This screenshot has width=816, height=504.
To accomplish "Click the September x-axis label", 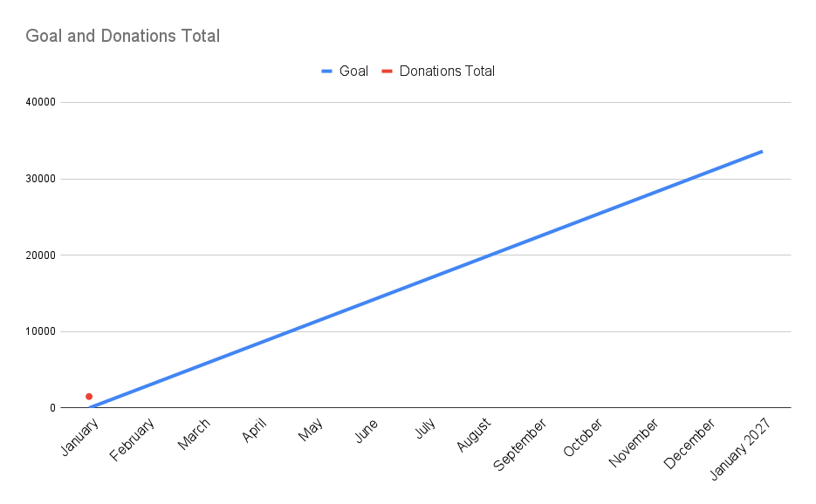I will (520, 444).
